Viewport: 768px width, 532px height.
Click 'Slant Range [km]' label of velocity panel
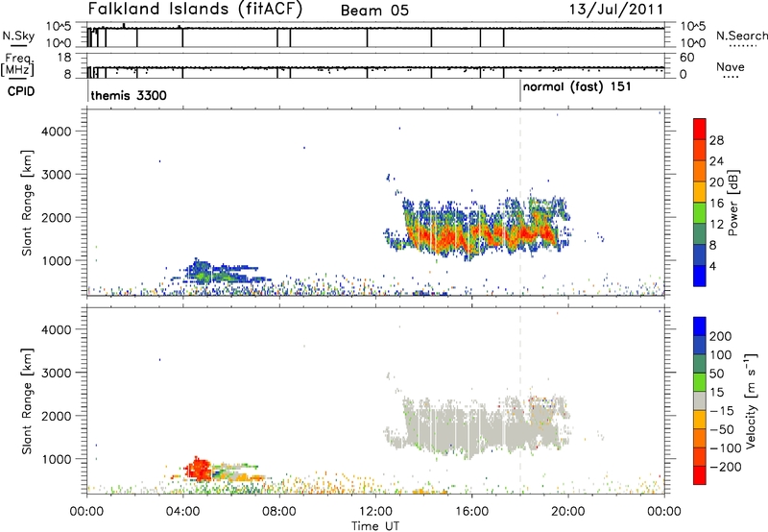(27, 401)
